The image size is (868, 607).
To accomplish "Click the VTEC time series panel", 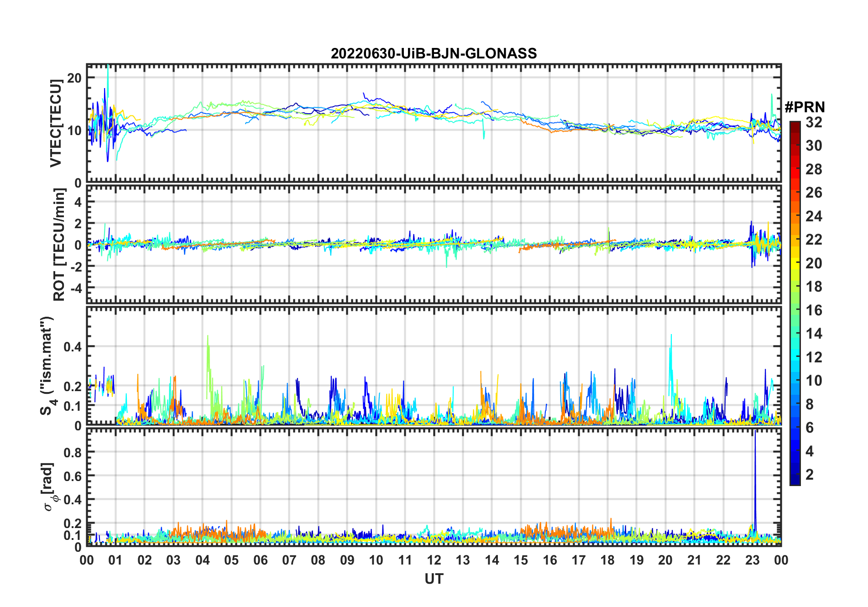I will pyautogui.click(x=434, y=123).
